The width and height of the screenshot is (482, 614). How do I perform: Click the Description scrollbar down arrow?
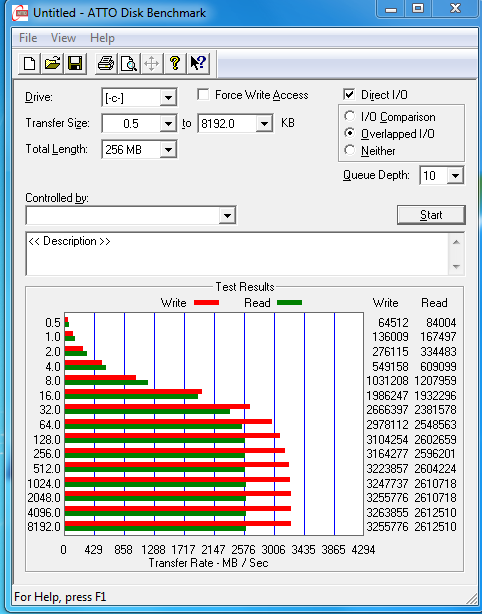(456, 267)
